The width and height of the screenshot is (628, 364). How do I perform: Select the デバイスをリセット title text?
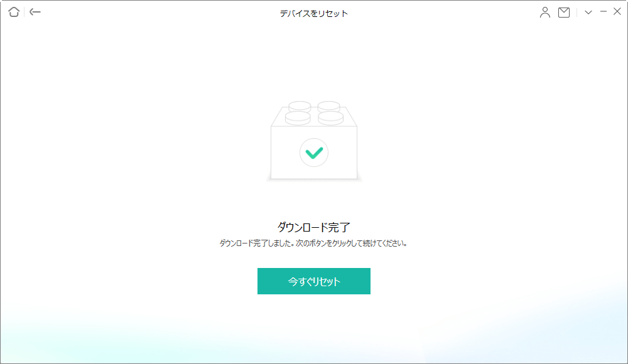[313, 11]
